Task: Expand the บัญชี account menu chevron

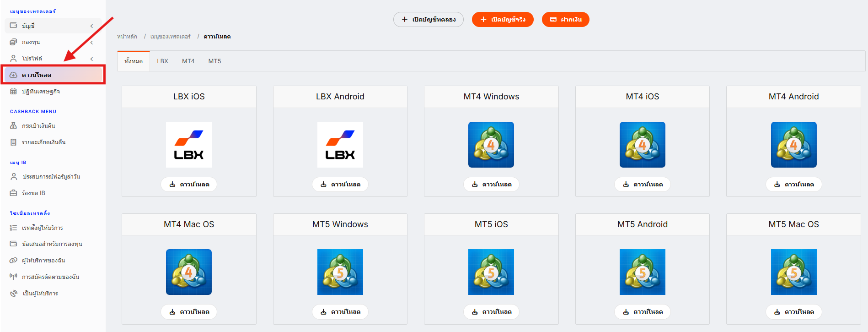Action: [x=91, y=26]
